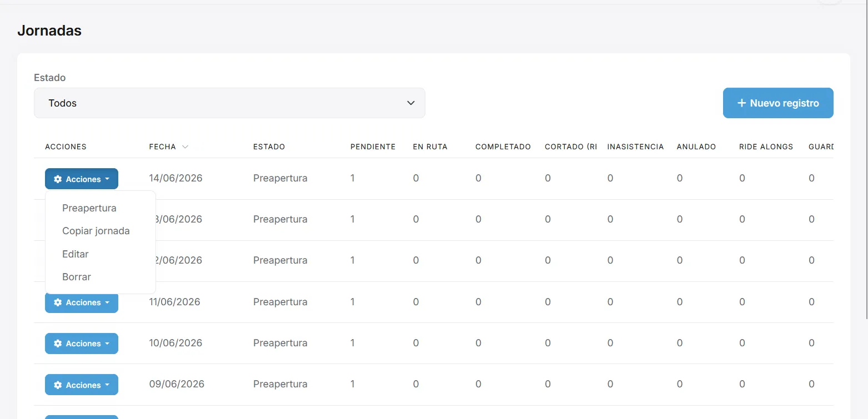This screenshot has height=419, width=868.
Task: Click the ACCIONES column header
Action: click(66, 147)
